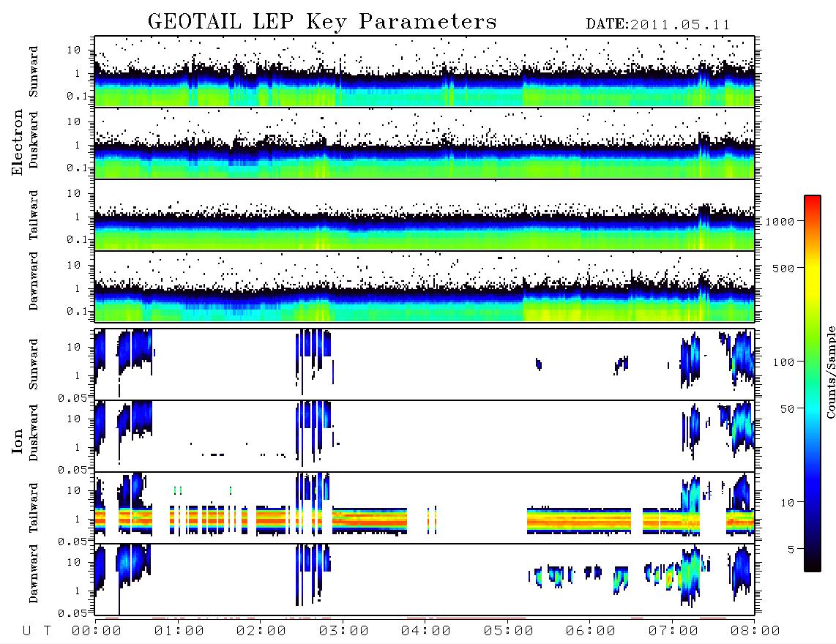The width and height of the screenshot is (836, 644).
Task: Click the "1000" color bar tick label
Action: [780, 222]
